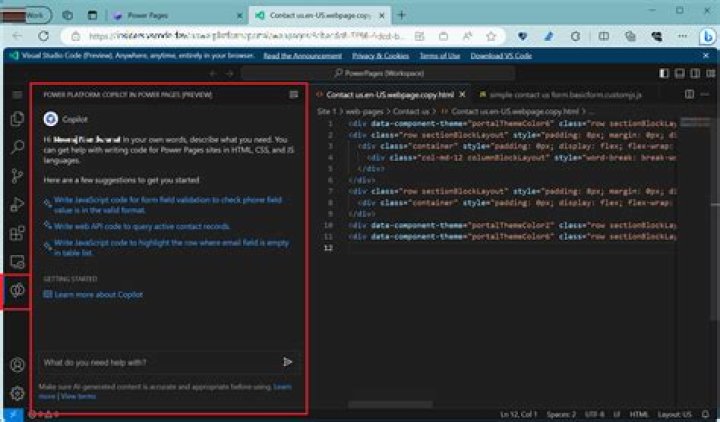Click the send arrow in Copilot chat

point(287,362)
